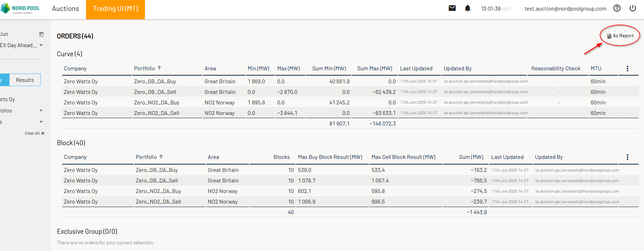Click value 40 661,9 in Curve table
This screenshot has width=644, height=251.
tap(339, 81)
